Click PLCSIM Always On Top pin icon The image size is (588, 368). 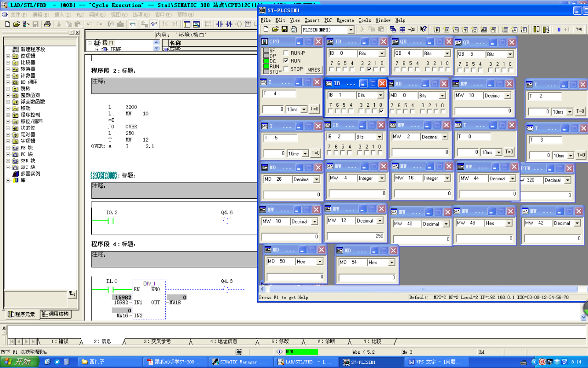coord(412,29)
